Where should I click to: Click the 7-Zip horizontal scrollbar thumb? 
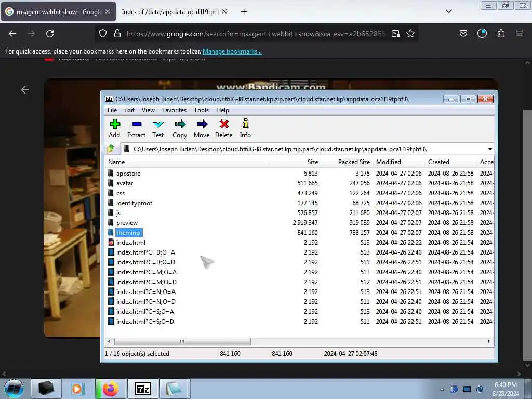[x=182, y=341]
